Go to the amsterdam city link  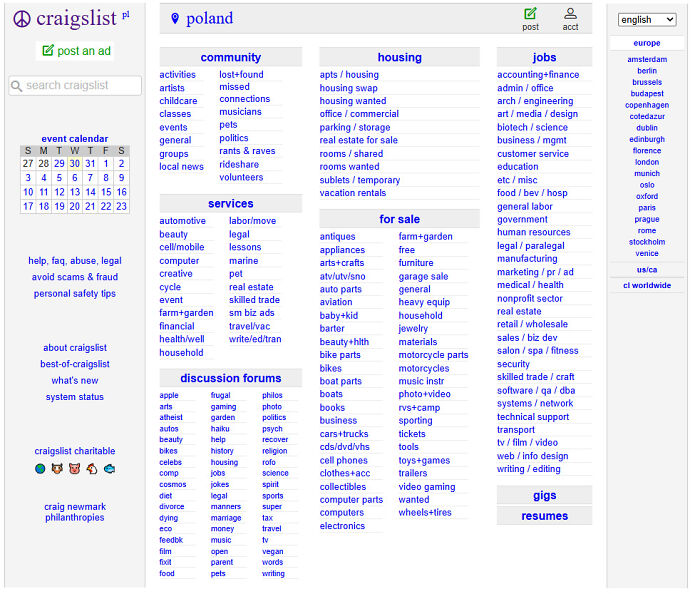(647, 59)
